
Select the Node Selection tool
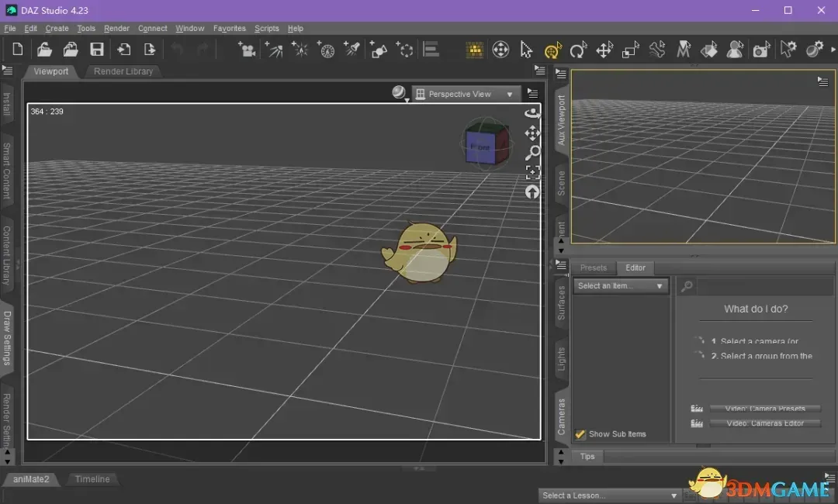[x=525, y=49]
